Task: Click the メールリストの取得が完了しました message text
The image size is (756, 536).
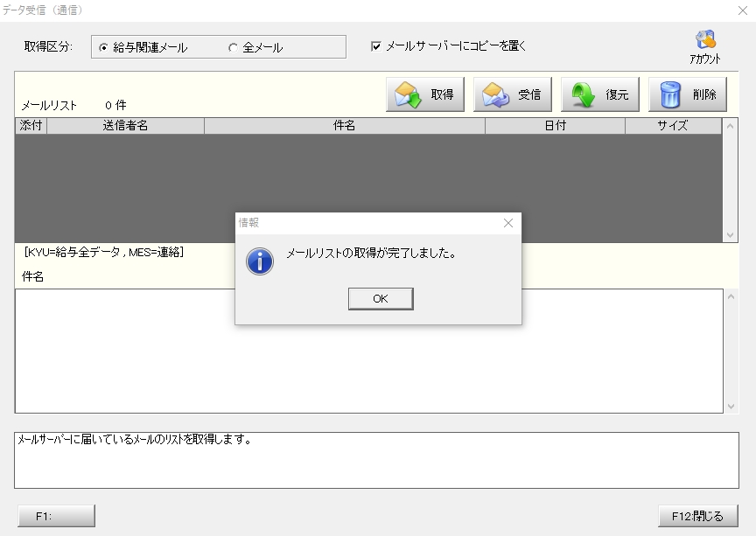Action: click(x=371, y=253)
